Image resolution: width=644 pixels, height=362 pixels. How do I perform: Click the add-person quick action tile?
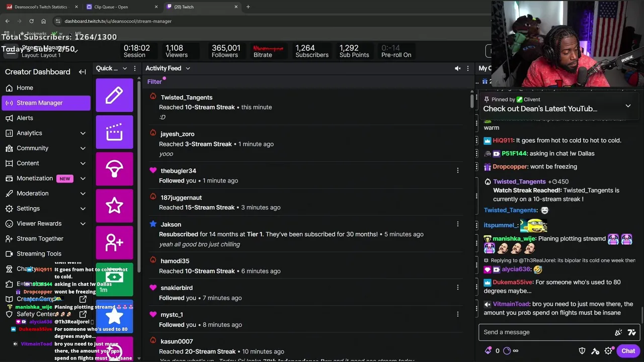114,243
